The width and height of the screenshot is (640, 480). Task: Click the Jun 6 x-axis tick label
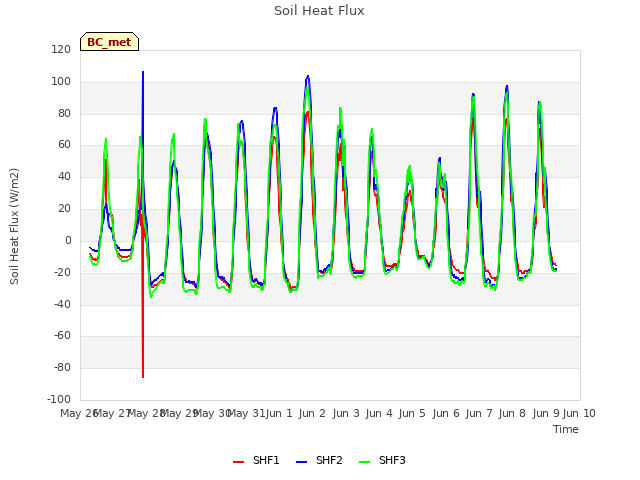click(x=446, y=413)
